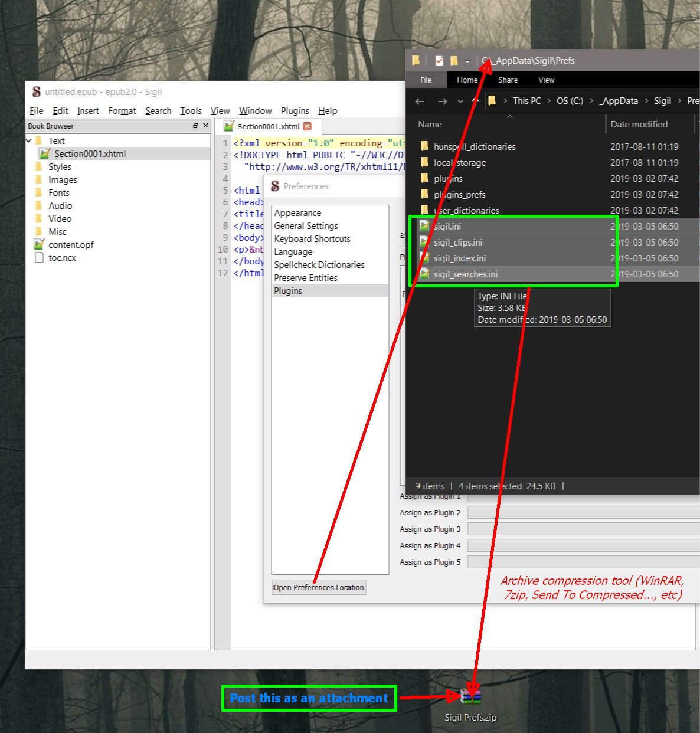
Task: Select Appearance in Preferences list
Action: tap(297, 213)
